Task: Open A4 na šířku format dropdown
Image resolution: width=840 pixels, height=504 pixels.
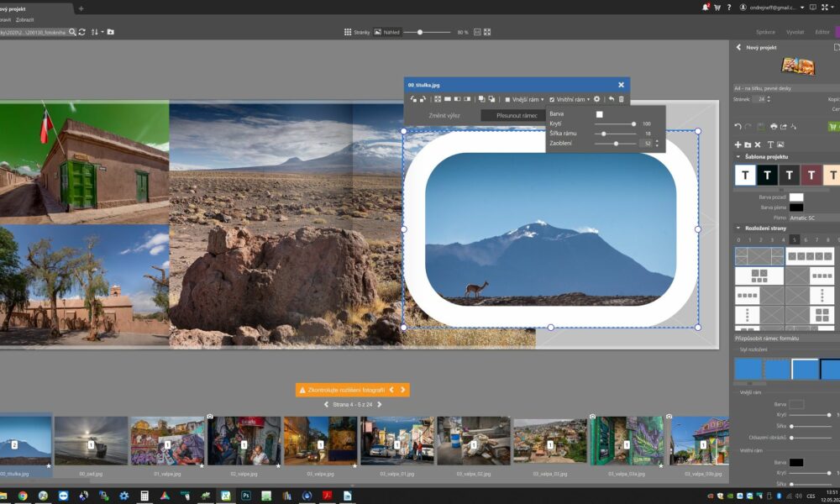Action: tap(786, 88)
